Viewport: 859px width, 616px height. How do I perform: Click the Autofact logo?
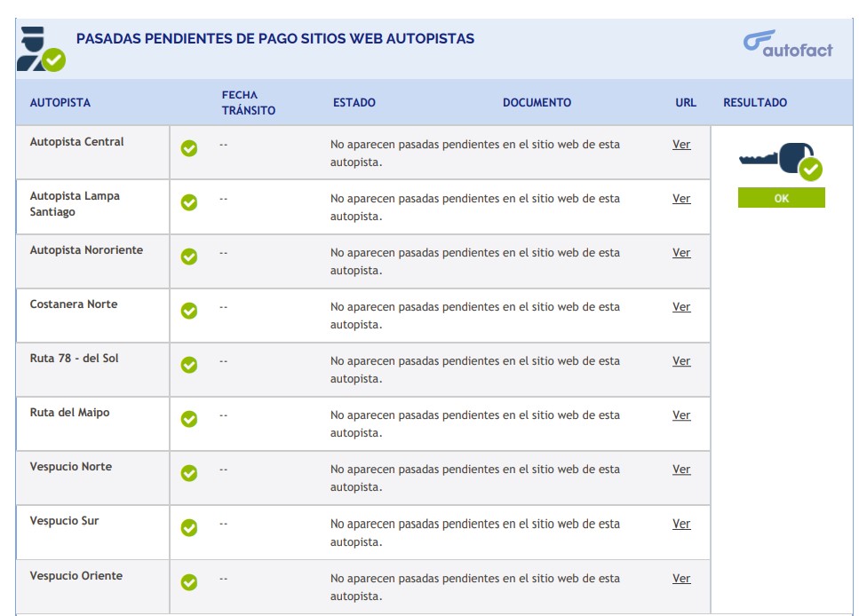click(x=788, y=43)
